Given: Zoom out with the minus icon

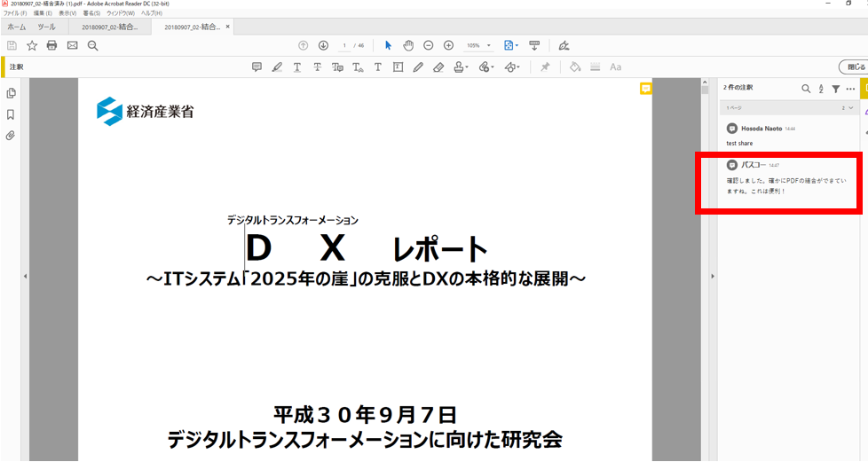Looking at the screenshot, I should (429, 45).
